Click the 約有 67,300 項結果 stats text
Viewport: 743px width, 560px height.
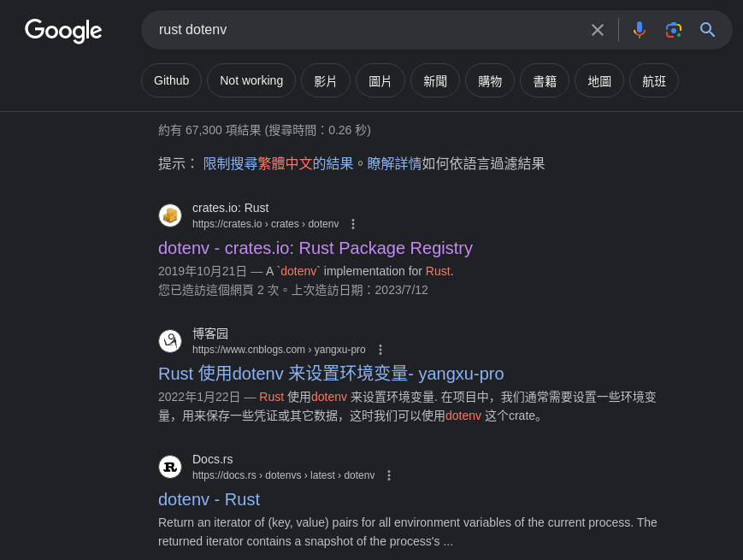[x=264, y=130]
